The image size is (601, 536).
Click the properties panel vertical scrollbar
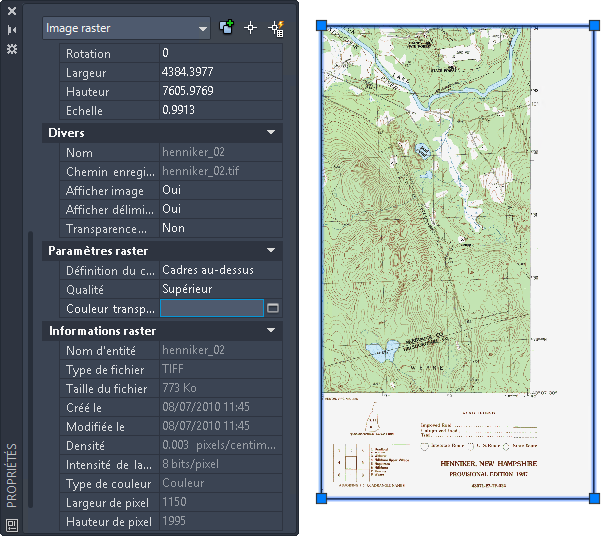30,369
